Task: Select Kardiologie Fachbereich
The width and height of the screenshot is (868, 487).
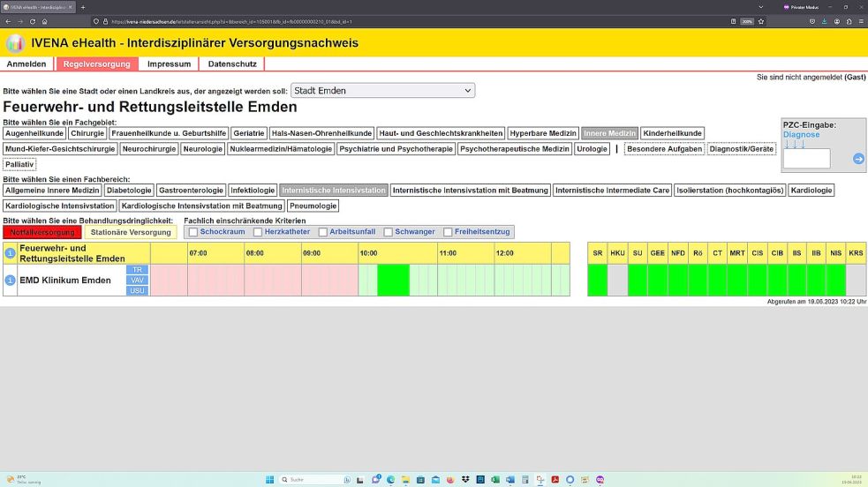Action: click(x=811, y=191)
